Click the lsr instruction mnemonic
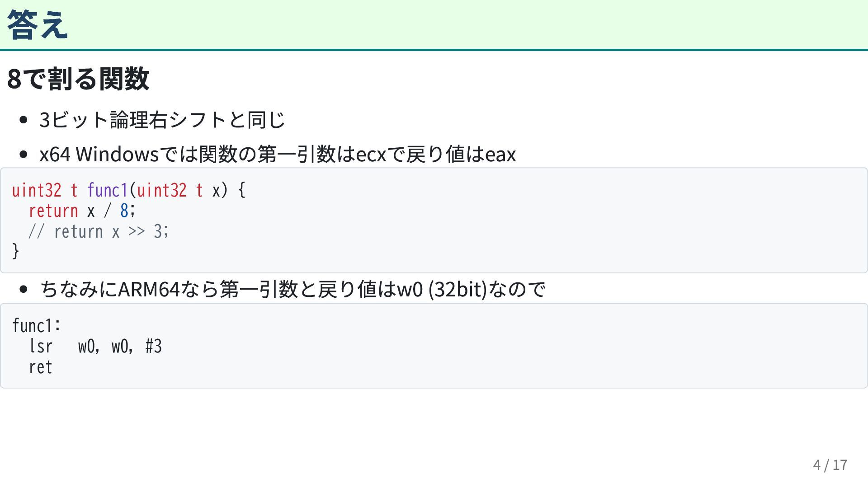This screenshot has height=488, width=868. [x=41, y=347]
